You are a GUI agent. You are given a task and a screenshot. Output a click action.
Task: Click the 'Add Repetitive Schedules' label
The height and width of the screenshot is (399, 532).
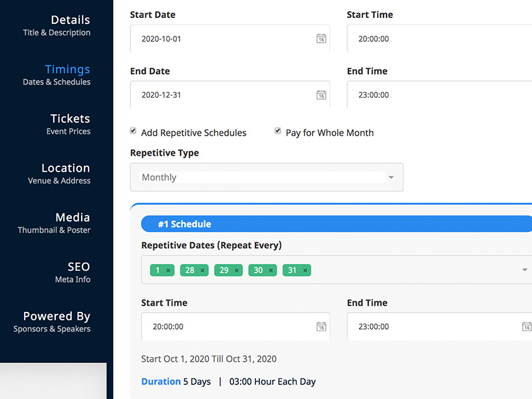tap(194, 132)
